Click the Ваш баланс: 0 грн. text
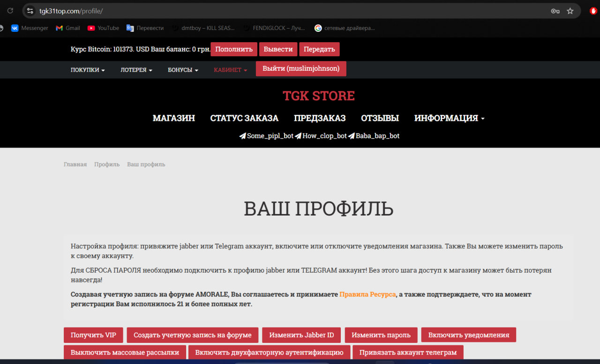This screenshot has height=364, width=600. (x=180, y=49)
